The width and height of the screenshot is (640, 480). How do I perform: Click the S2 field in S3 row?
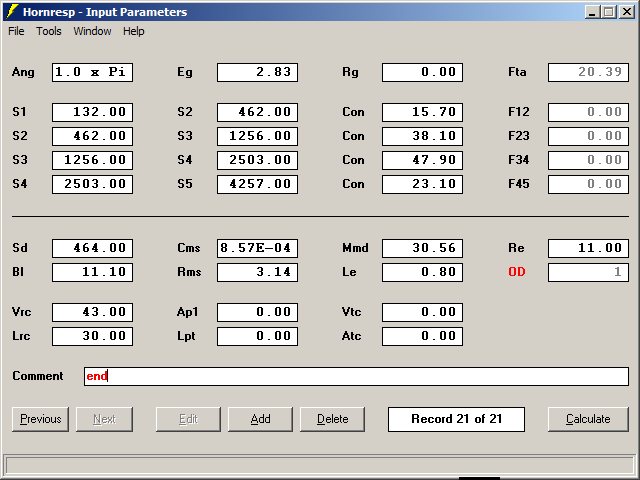[92, 136]
